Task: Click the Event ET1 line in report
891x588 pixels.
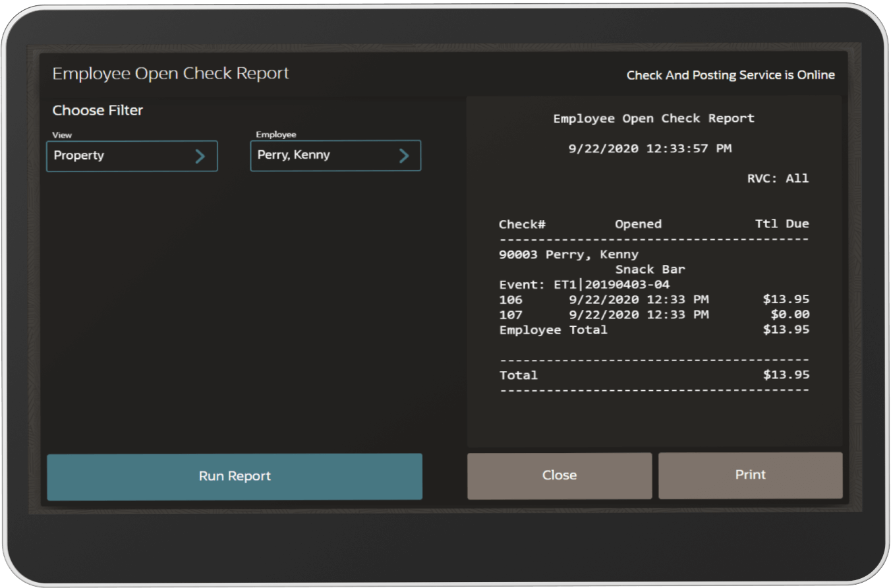Action: 584,285
